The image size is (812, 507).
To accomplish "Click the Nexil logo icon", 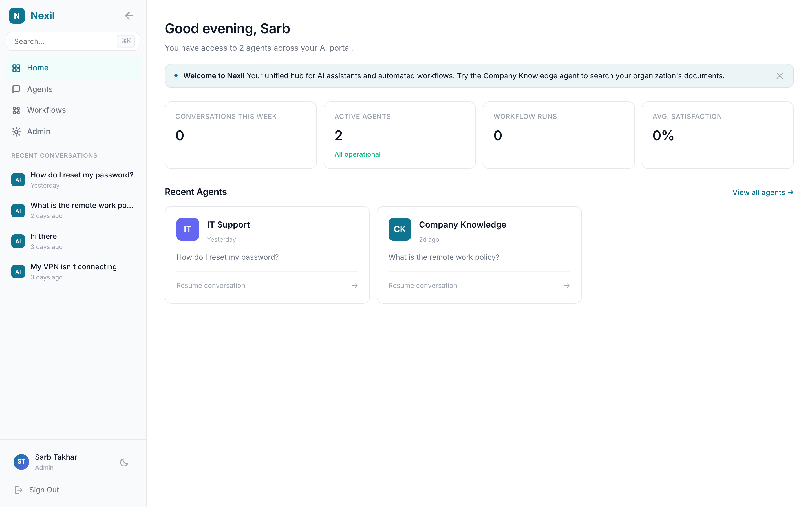I will pos(17,15).
